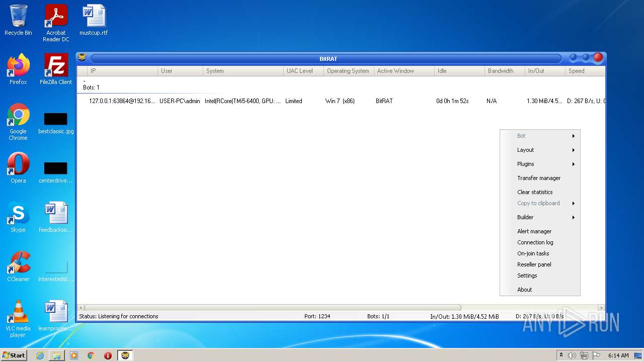Click 'Port: 1234' in status bar

(317, 316)
